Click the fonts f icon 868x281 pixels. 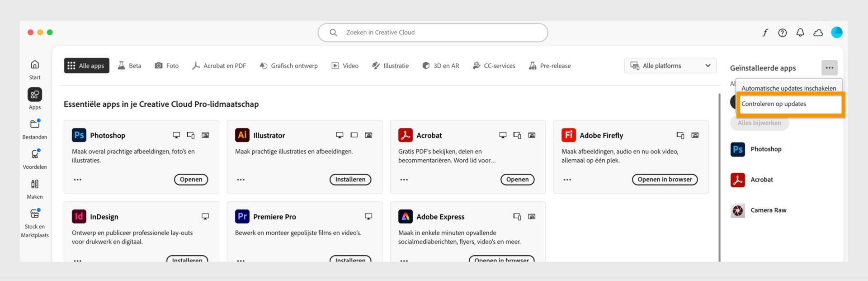tap(765, 33)
